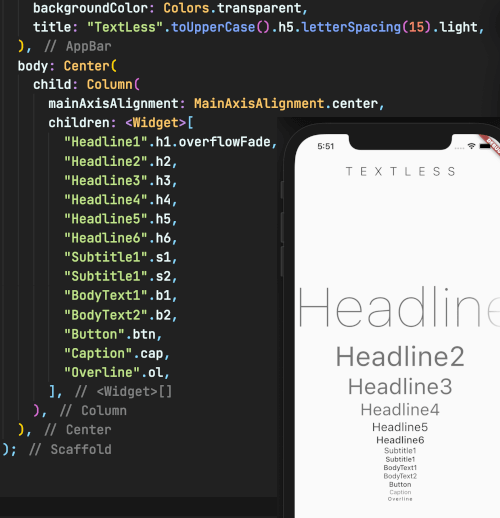Click the 5:51 clock in status bar
The image size is (500, 518).
pos(326,146)
